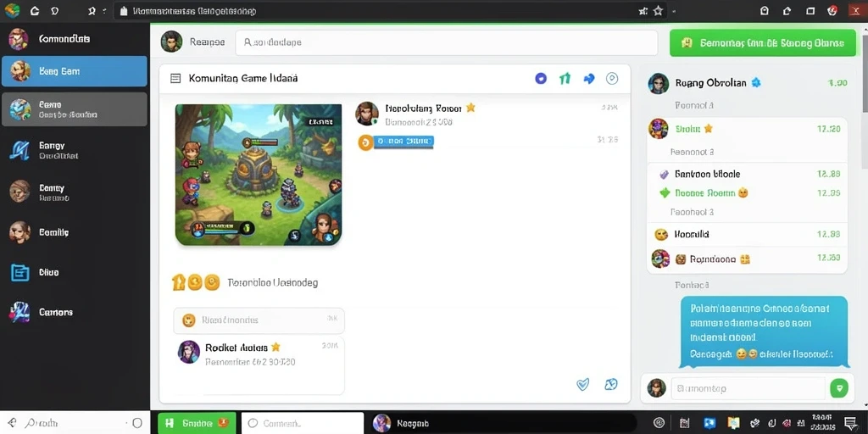This screenshot has height=434, width=868.
Task: Click the bookmark star in browser address bar
Action: [x=658, y=10]
